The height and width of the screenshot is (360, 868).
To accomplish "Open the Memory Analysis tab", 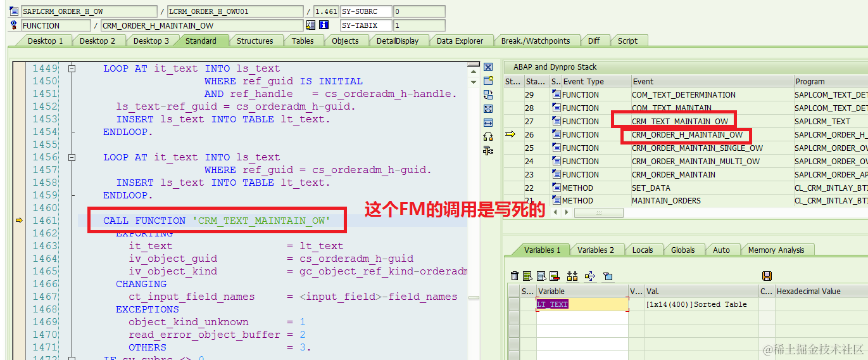I will click(776, 250).
